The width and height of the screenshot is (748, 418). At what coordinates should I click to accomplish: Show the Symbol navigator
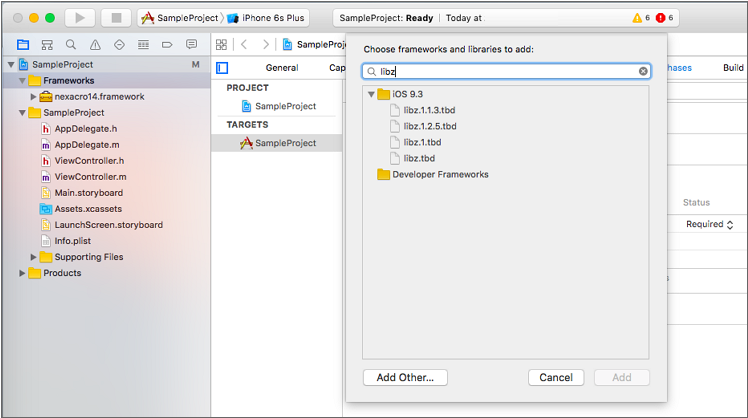[x=47, y=45]
